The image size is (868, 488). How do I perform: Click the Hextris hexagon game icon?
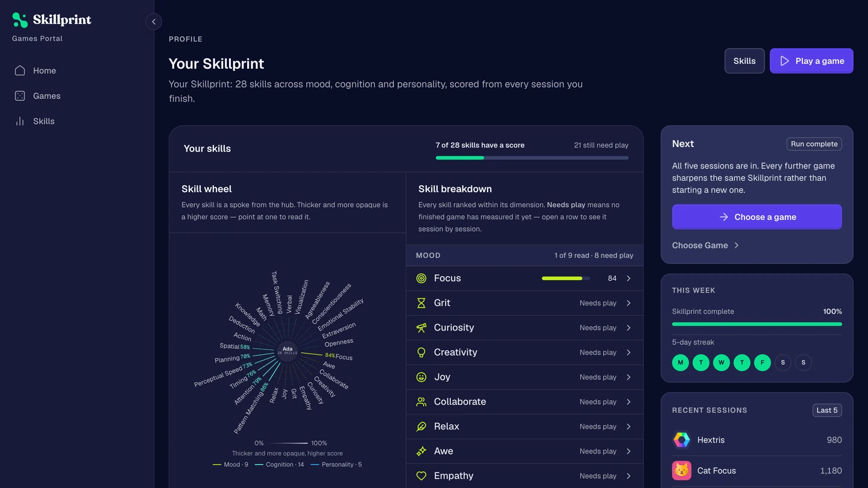[682, 440]
